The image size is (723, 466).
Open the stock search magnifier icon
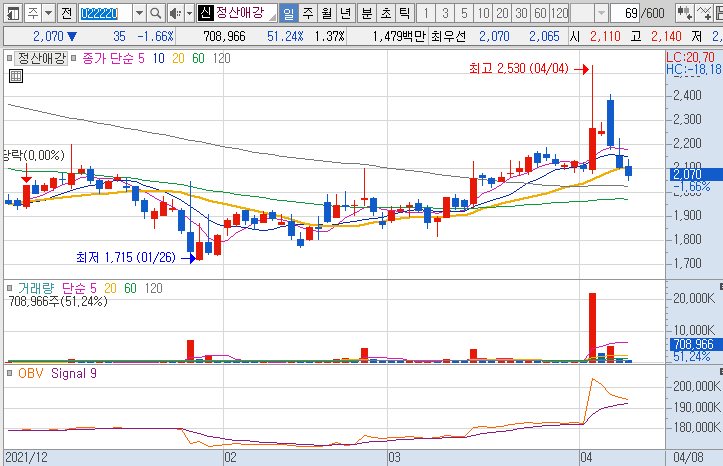(x=156, y=13)
